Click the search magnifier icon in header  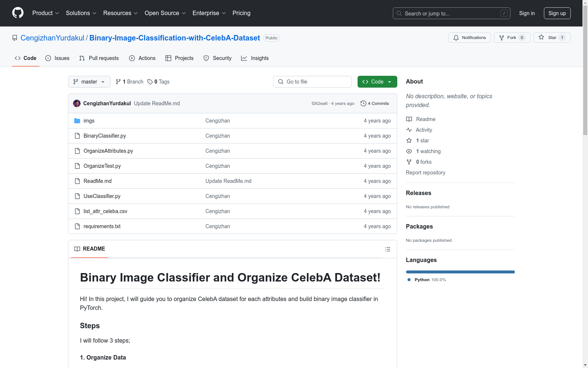point(399,13)
